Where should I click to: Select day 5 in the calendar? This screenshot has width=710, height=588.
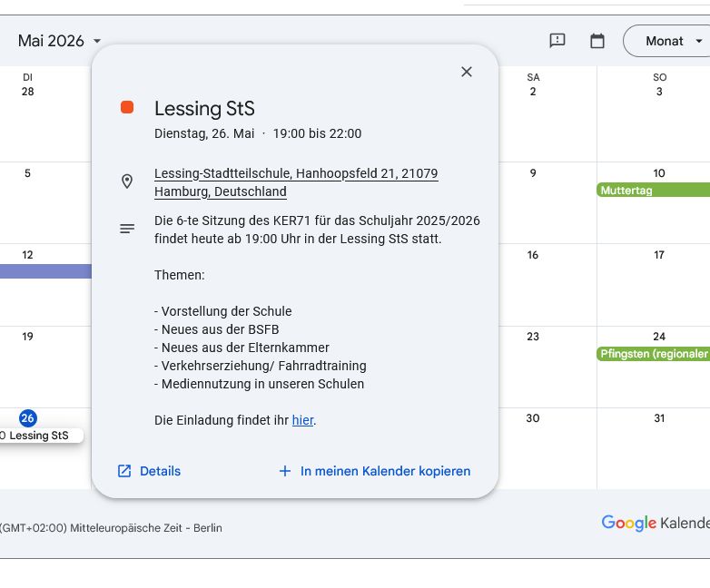coord(27,173)
